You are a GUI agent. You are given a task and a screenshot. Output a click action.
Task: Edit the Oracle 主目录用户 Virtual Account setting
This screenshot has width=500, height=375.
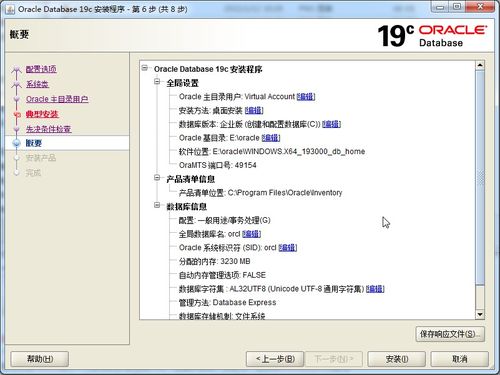click(306, 97)
